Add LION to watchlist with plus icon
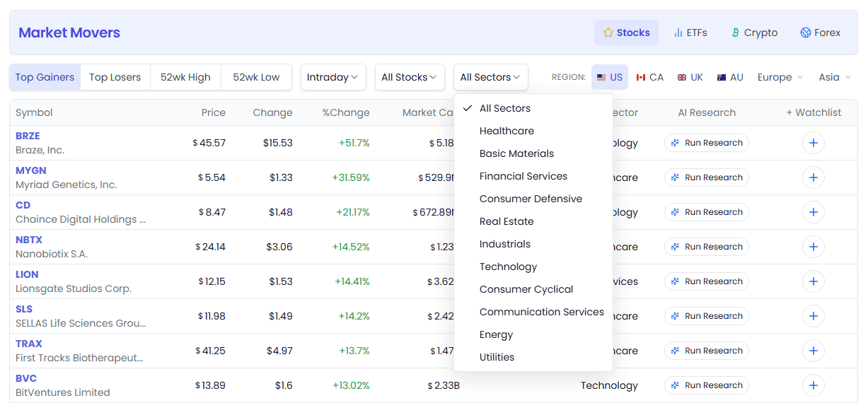 [814, 281]
